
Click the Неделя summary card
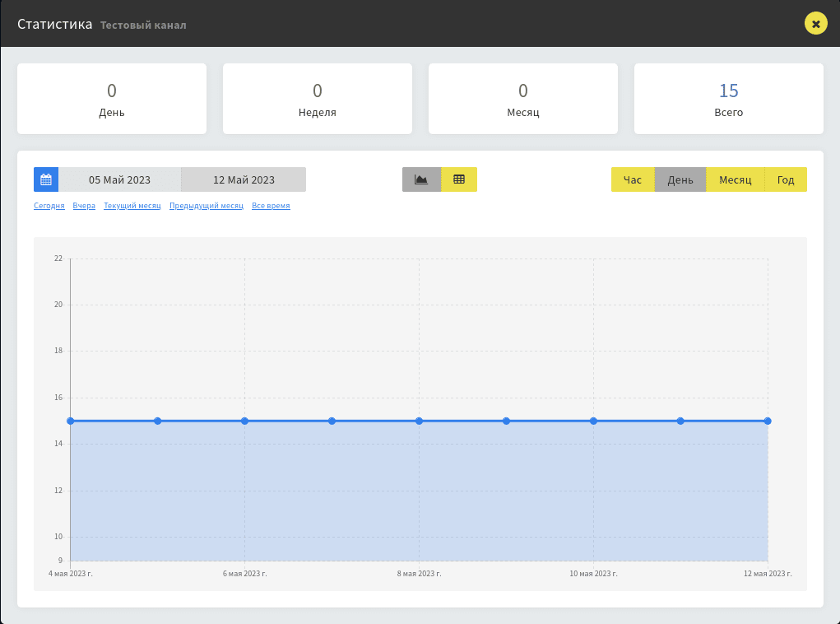(x=318, y=99)
